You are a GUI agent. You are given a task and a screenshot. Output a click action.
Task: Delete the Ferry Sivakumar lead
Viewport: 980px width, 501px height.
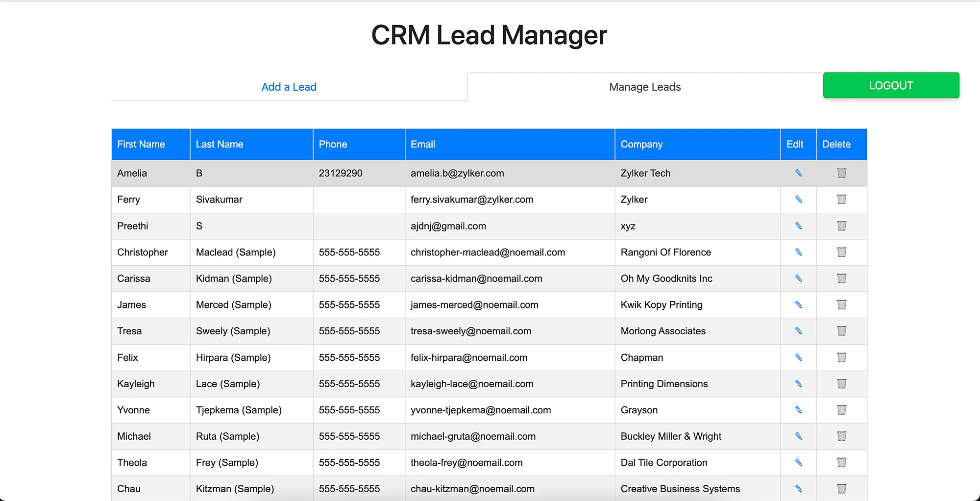[841, 200]
